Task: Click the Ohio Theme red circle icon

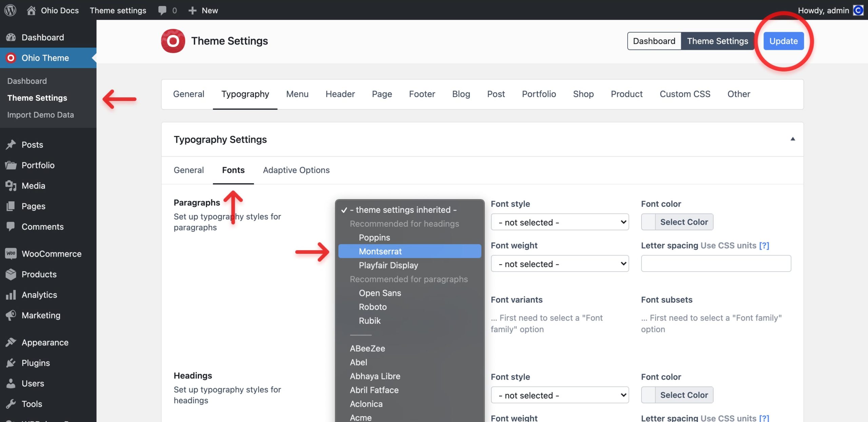Action: [11, 58]
